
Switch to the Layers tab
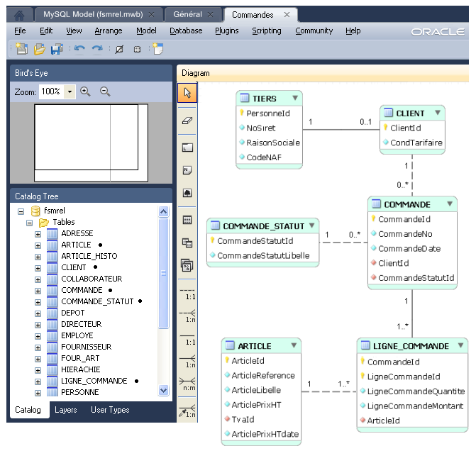[66, 410]
